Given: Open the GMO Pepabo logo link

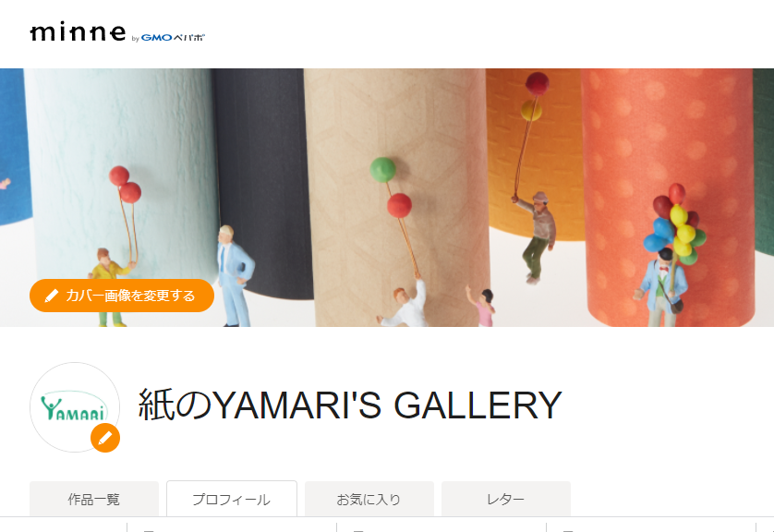Looking at the screenshot, I should [x=173, y=38].
